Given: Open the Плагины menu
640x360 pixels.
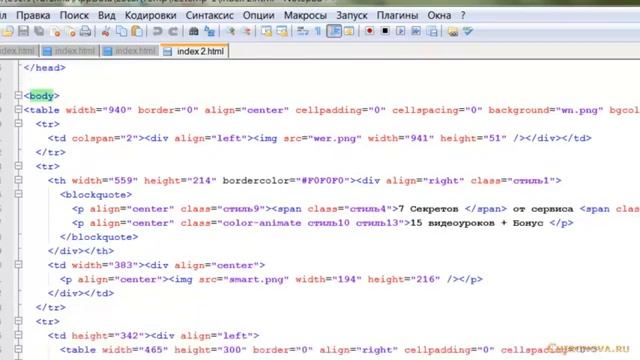Looking at the screenshot, I should coord(397,16).
